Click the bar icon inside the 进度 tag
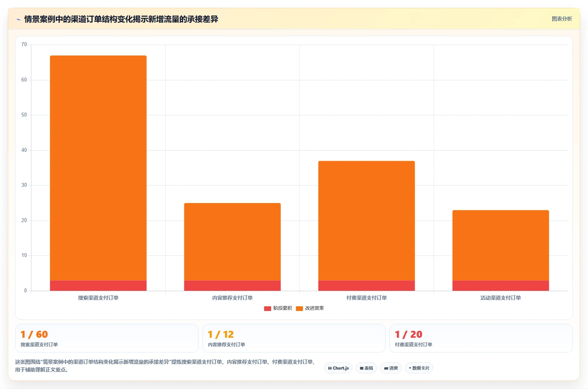The height and width of the screenshot is (389, 588). click(386, 368)
